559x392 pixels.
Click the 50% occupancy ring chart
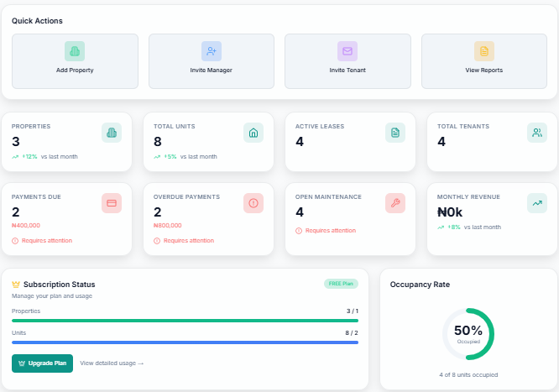(468, 334)
